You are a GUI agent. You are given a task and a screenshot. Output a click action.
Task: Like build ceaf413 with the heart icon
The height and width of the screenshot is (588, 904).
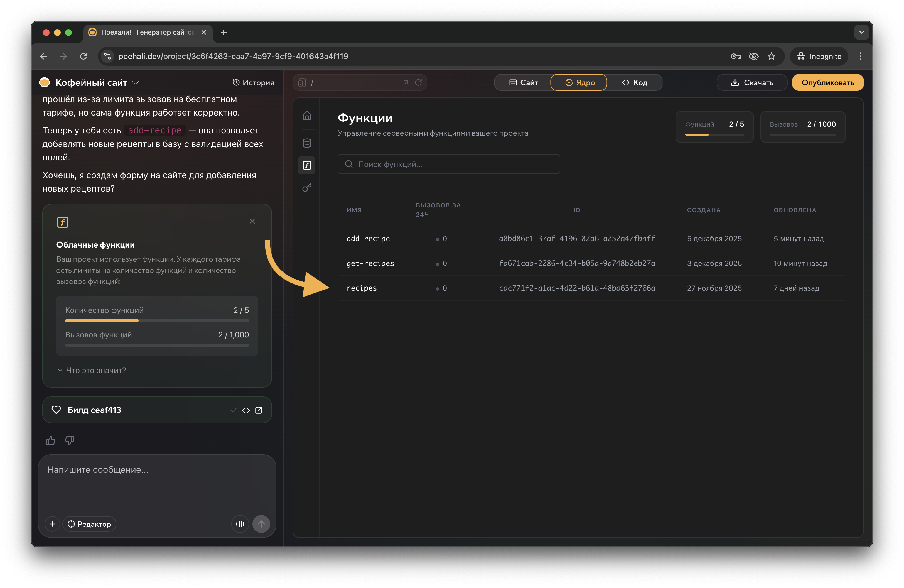point(56,410)
